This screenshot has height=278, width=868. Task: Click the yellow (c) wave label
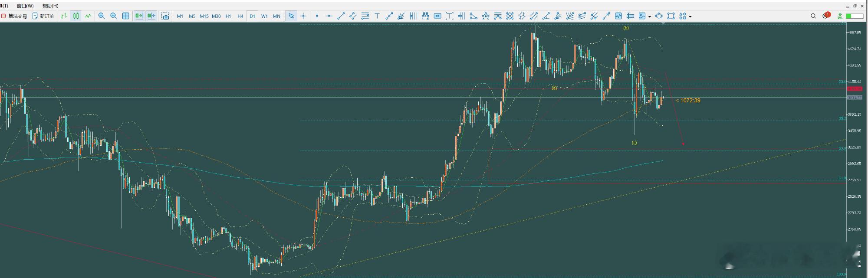(x=634, y=142)
